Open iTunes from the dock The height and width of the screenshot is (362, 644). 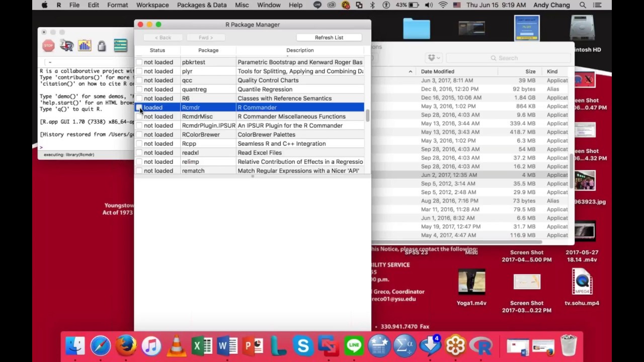click(x=151, y=346)
